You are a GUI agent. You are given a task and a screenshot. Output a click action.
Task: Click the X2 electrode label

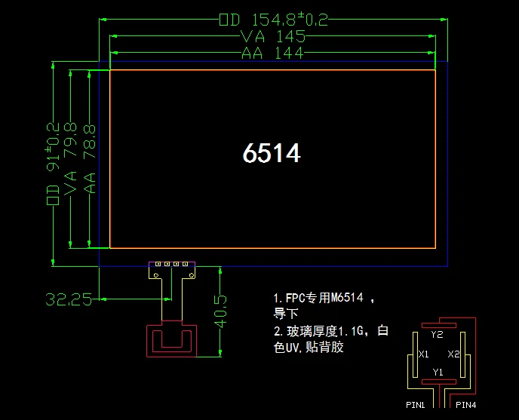[x=453, y=354]
